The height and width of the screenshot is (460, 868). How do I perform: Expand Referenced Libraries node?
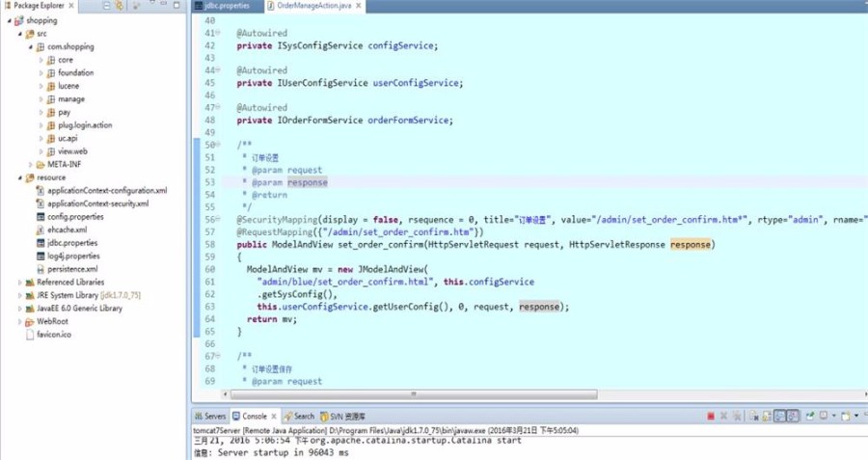20,283
